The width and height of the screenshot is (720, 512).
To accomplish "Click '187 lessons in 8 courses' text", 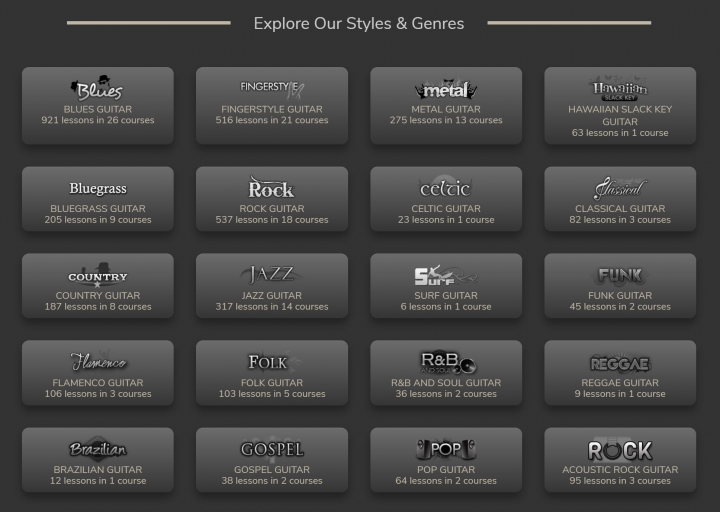I will [x=98, y=307].
